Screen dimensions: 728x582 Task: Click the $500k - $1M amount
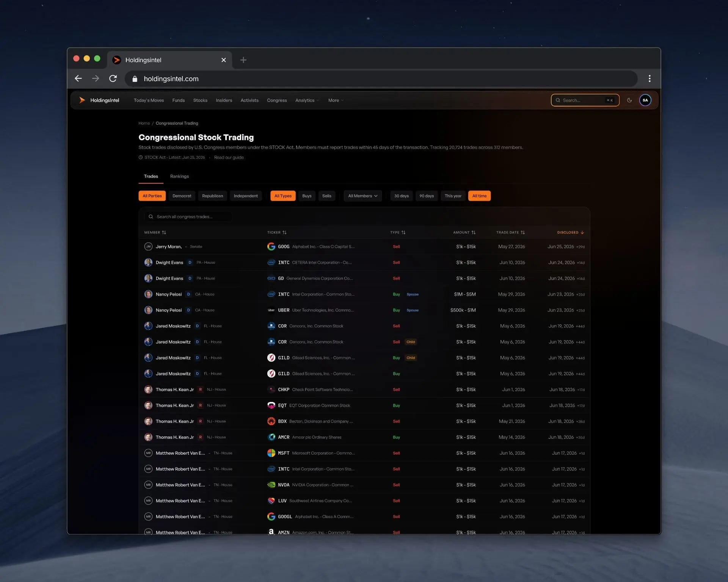463,310
